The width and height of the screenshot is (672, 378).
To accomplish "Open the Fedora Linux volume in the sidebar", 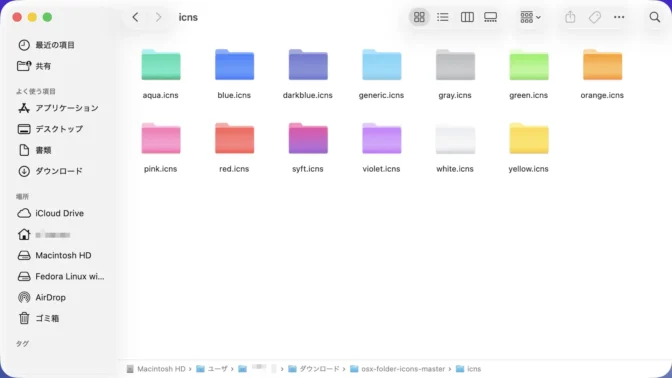I will coord(61,276).
